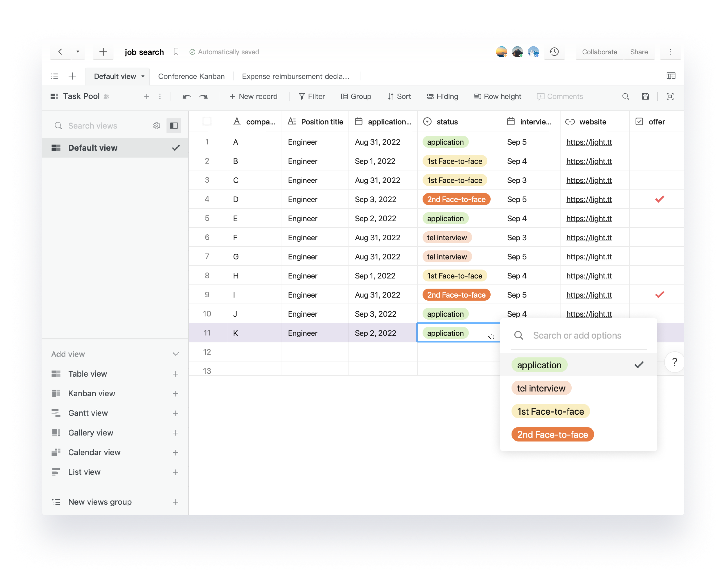The height and width of the screenshot is (584, 728).
Task: Toggle select-all checkbox in header row
Action: coord(207,122)
